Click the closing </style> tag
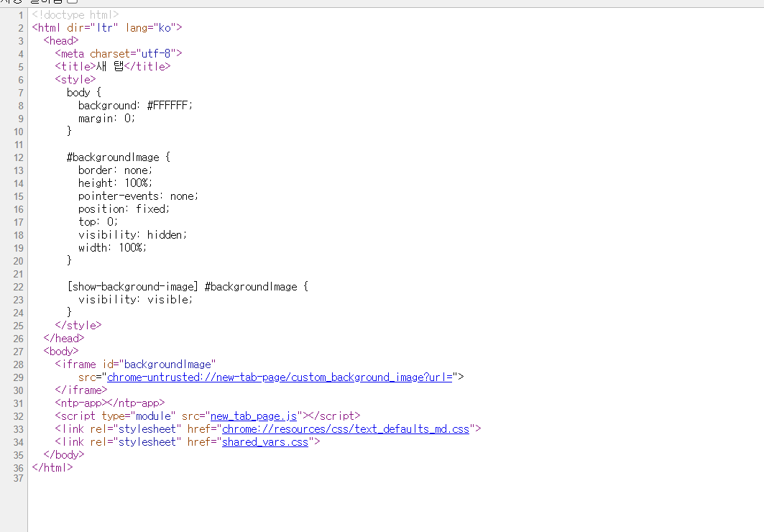This screenshot has width=764, height=532. tap(78, 326)
